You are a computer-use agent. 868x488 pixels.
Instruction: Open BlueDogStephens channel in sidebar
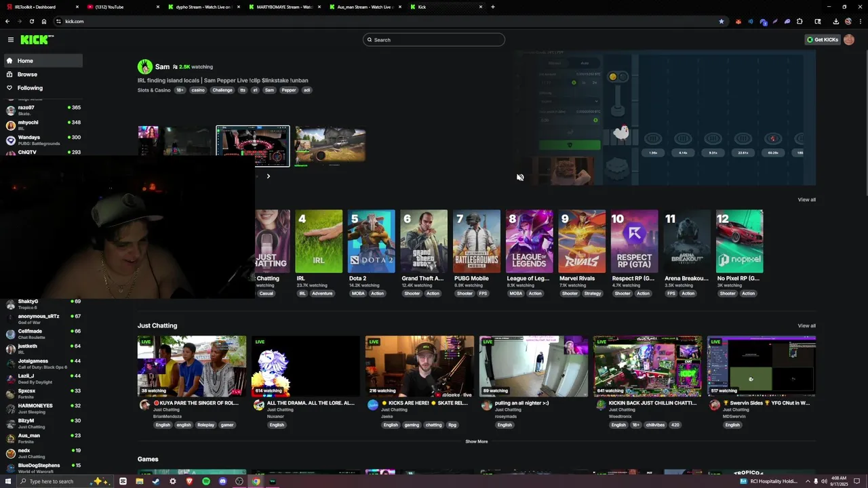[x=42, y=468]
